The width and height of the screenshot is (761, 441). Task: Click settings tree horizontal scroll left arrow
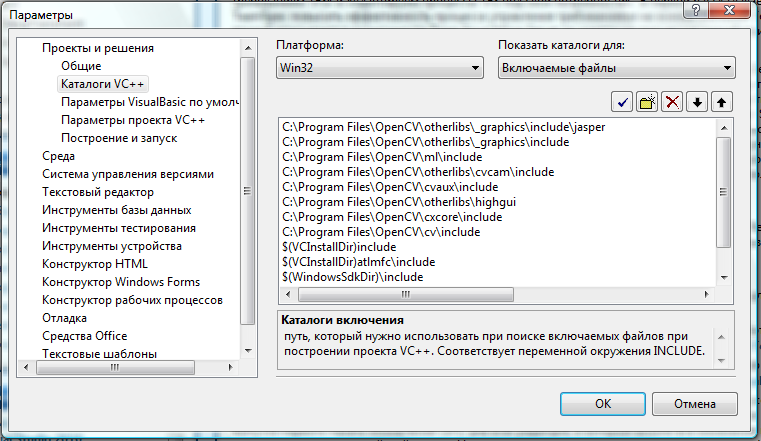point(26,367)
